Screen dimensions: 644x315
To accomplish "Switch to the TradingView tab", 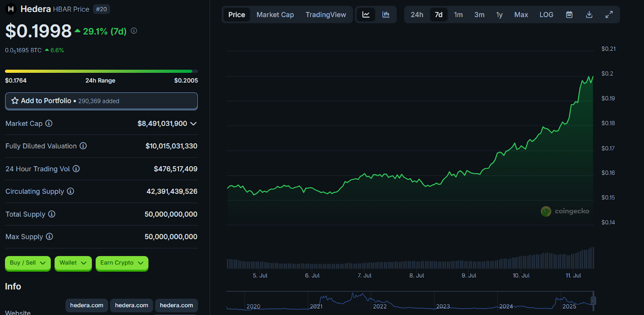I will pos(326,14).
